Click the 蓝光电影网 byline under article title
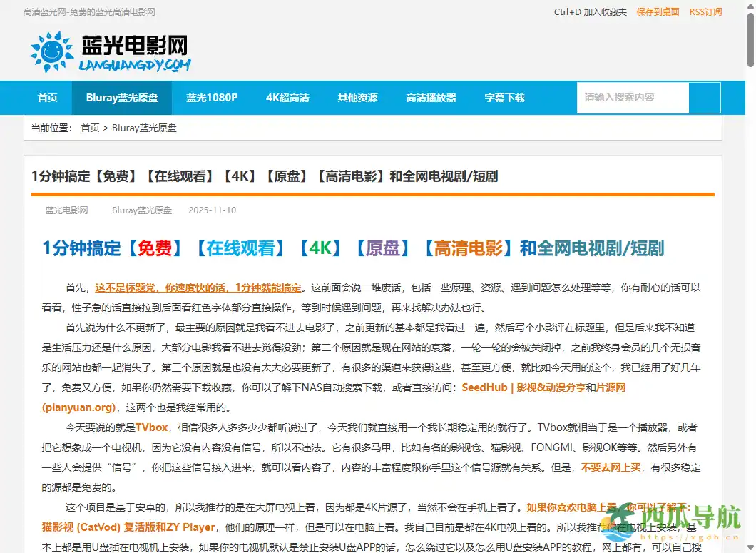 [x=66, y=210]
